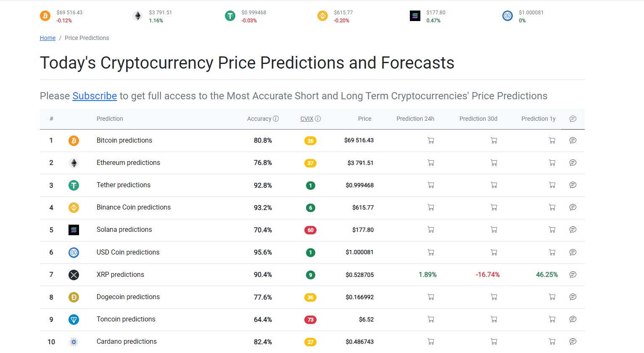Viewport: 644px width, 353px height.
Task: Sort the table by the CVIX column
Action: click(x=307, y=119)
